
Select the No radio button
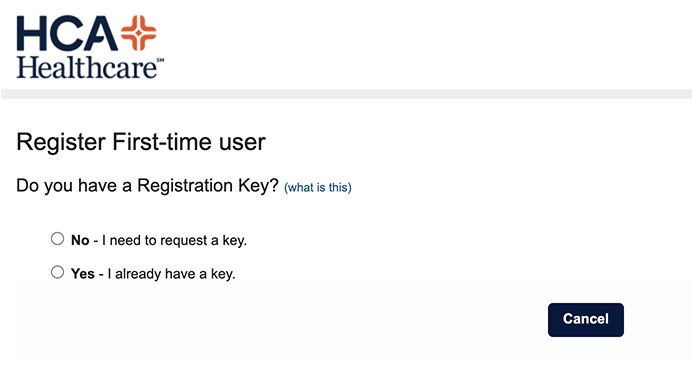pos(57,239)
